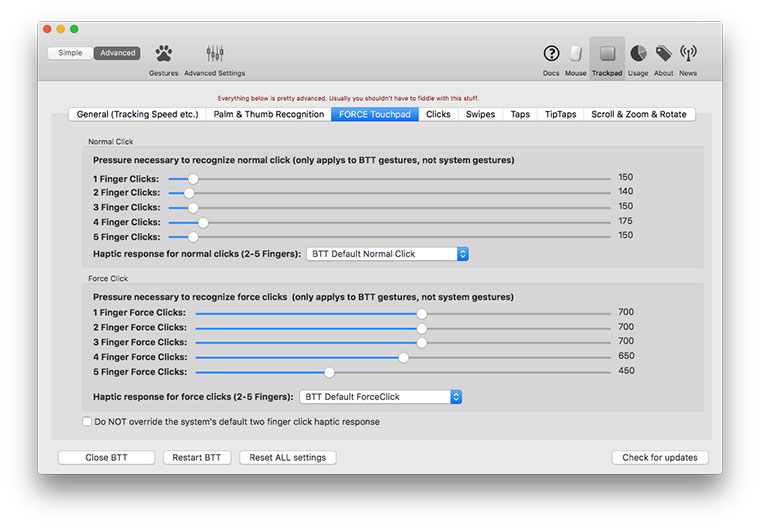Open the Usage pie chart icon
This screenshot has height=528, width=760.
(x=637, y=54)
